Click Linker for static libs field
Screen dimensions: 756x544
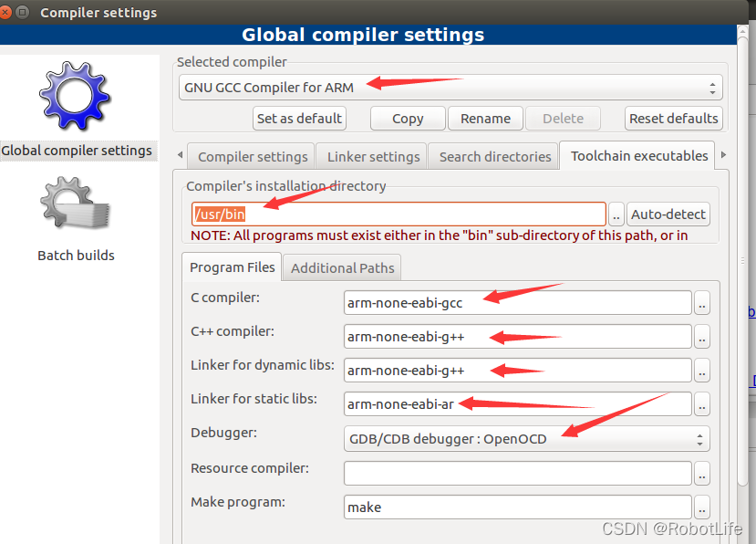tap(518, 404)
